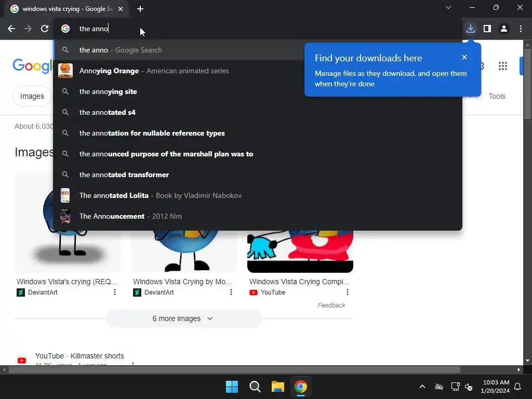Screen dimensions: 532x399
Task: Expand '6 more images'
Action: click(183, 318)
